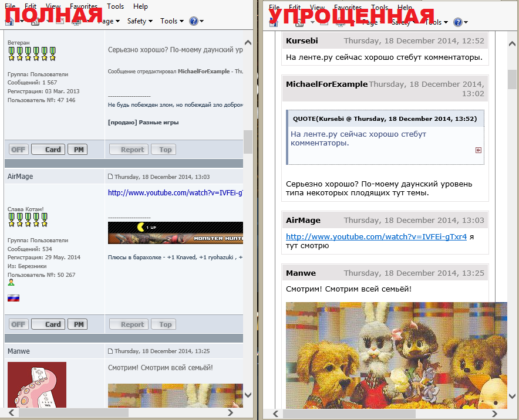Viewport: 519px width, 420px height.
Task: Open the '[продаю] Разные игры' signature link
Action: [x=143, y=123]
